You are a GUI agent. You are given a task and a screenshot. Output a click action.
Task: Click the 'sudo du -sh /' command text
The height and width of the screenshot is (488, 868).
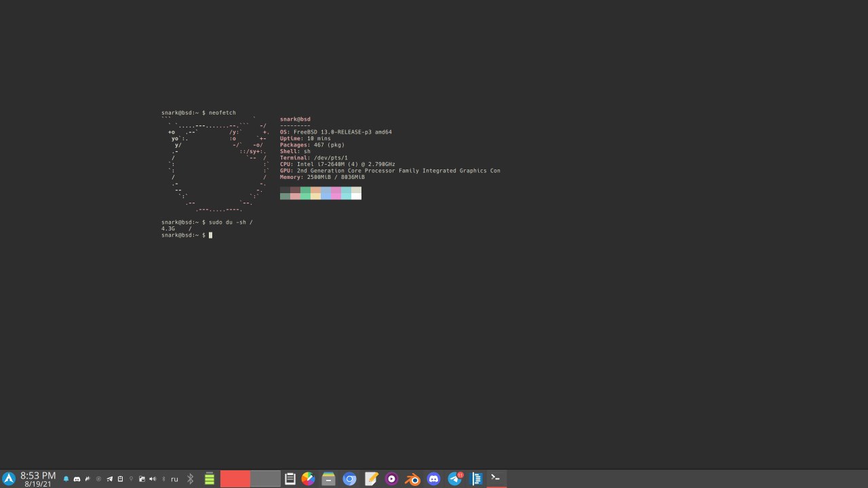point(231,222)
